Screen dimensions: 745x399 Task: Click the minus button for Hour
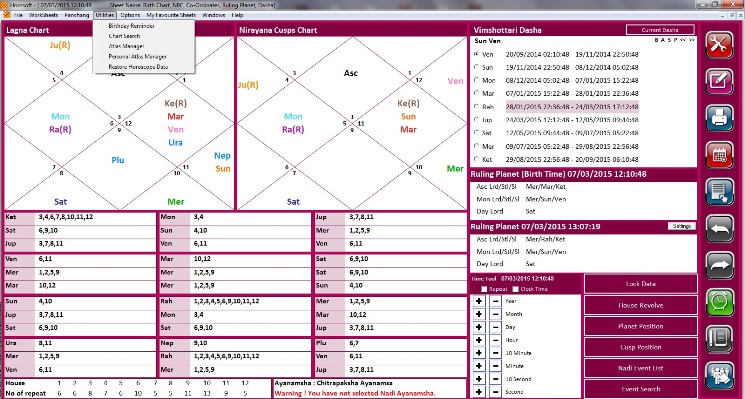tap(495, 340)
